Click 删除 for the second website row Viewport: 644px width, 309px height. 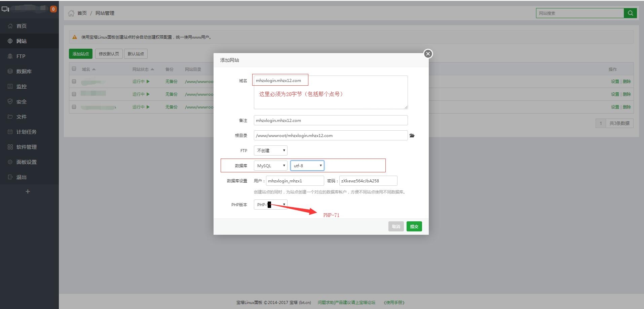pyautogui.click(x=627, y=94)
